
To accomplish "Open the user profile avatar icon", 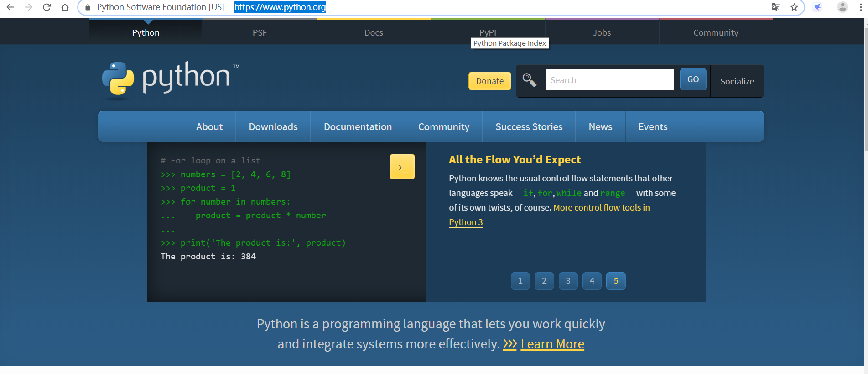I will point(842,7).
